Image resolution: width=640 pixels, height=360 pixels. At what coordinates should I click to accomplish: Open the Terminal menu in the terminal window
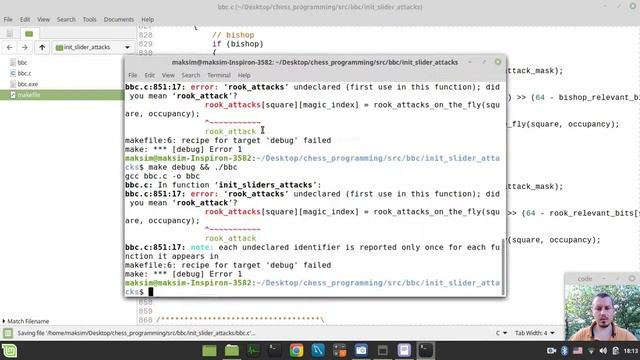(x=219, y=75)
